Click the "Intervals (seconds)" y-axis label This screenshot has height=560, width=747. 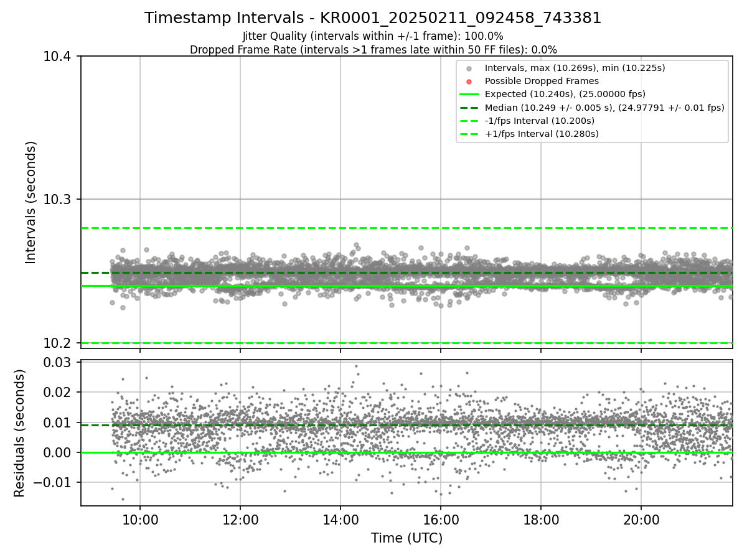pos(31,202)
